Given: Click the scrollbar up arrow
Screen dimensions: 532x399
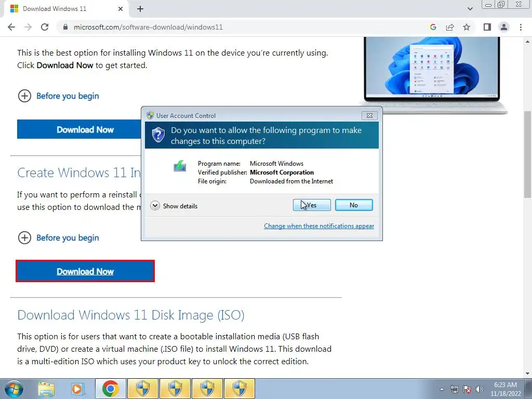Looking at the screenshot, I should tap(528, 42).
